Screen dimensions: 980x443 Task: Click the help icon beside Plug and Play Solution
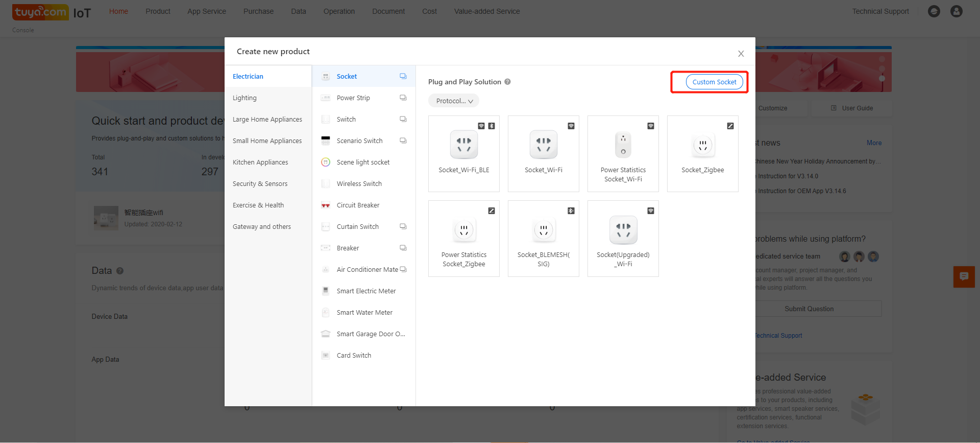click(507, 82)
